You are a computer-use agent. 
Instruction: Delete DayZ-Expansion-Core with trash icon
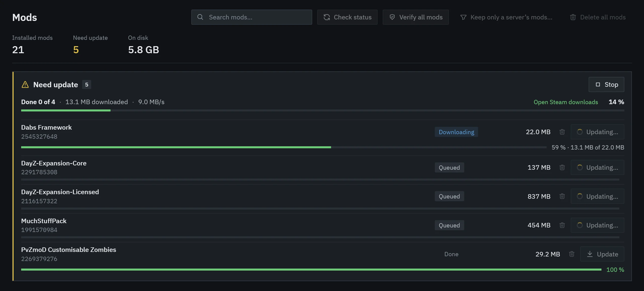pos(562,167)
